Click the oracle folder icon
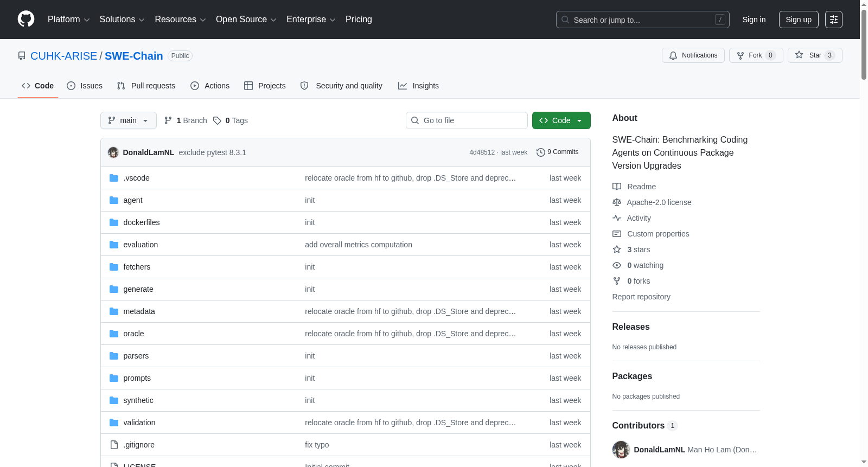Viewport: 868px width, 467px height. (x=114, y=334)
